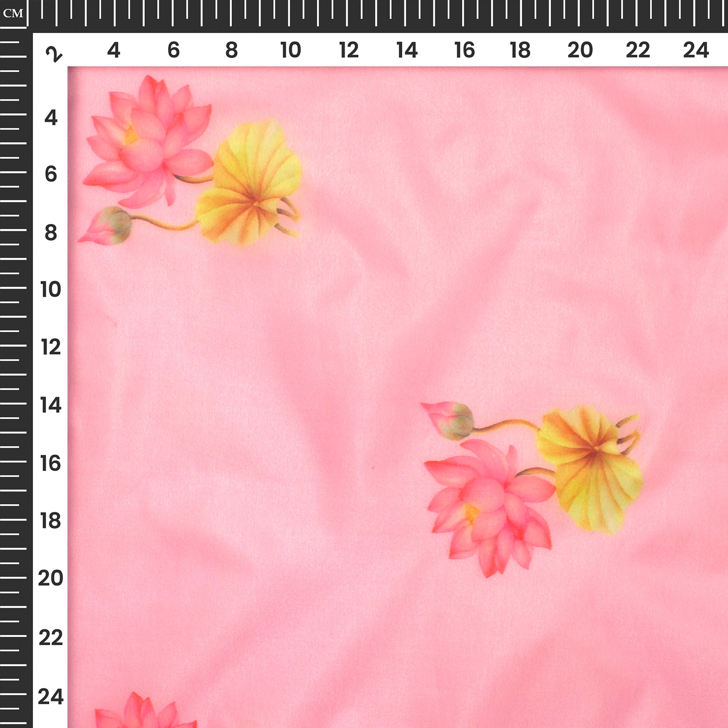Click the number 24 on top ruler
The width and height of the screenshot is (728, 728).
[x=695, y=50]
